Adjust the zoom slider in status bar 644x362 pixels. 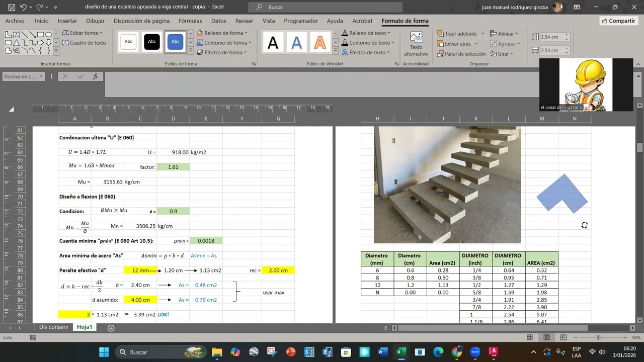pos(598,337)
